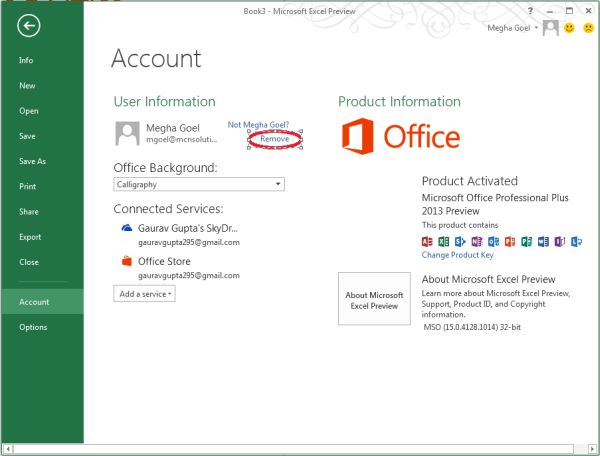The image size is (600, 456).
Task: Click the SkyDrive cloud icon
Action: tap(127, 228)
